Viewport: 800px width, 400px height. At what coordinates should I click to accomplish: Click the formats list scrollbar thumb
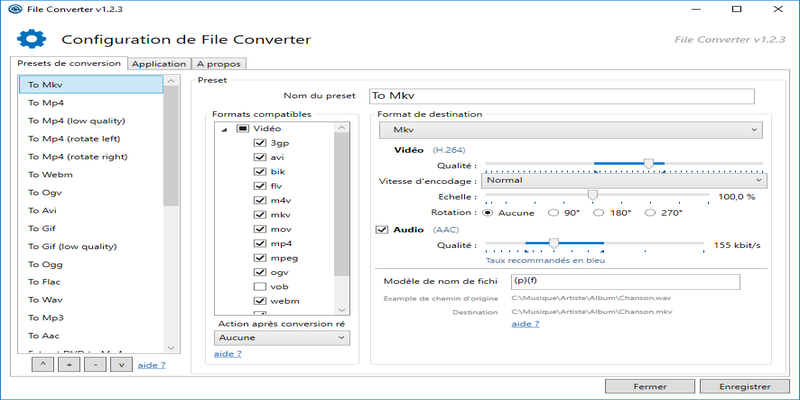click(x=342, y=204)
